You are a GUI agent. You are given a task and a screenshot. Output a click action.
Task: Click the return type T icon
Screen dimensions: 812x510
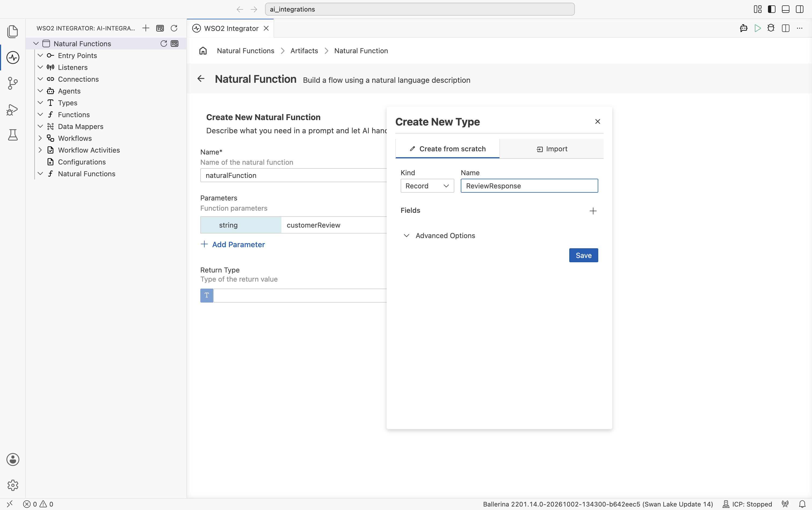pyautogui.click(x=206, y=296)
